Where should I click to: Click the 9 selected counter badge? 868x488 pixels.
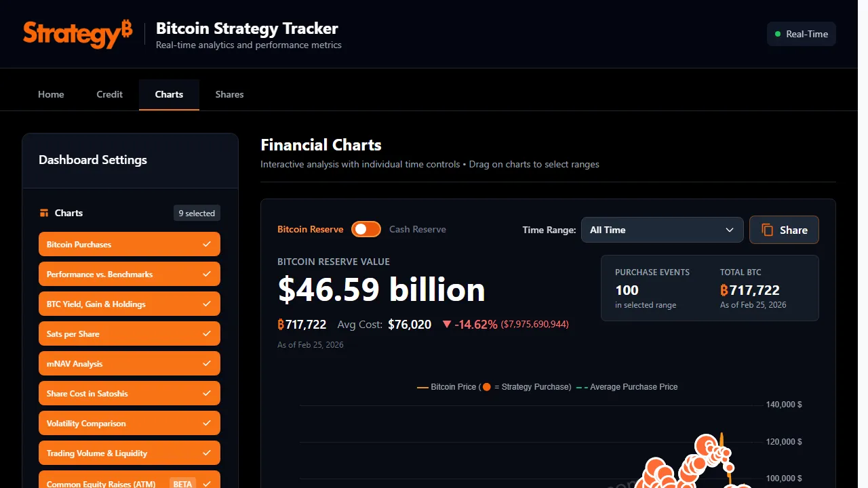[197, 212]
